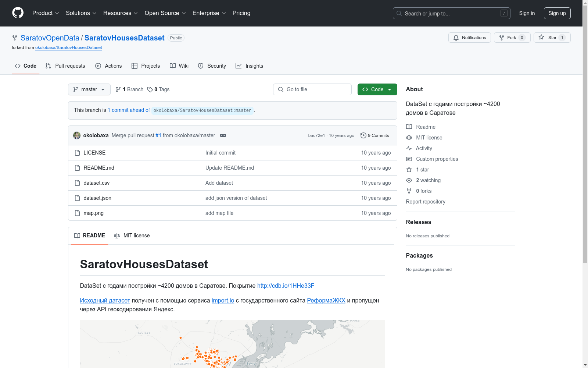Open the Исходный датасет link
The height and width of the screenshot is (368, 588).
[105, 301]
